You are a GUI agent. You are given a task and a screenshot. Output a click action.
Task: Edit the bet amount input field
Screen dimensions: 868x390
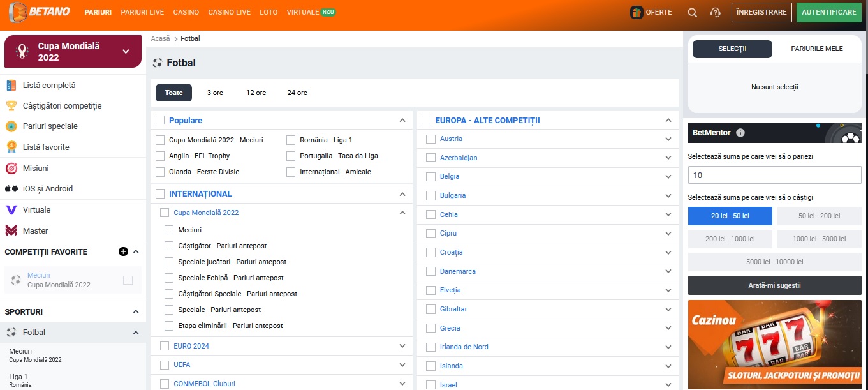point(775,175)
